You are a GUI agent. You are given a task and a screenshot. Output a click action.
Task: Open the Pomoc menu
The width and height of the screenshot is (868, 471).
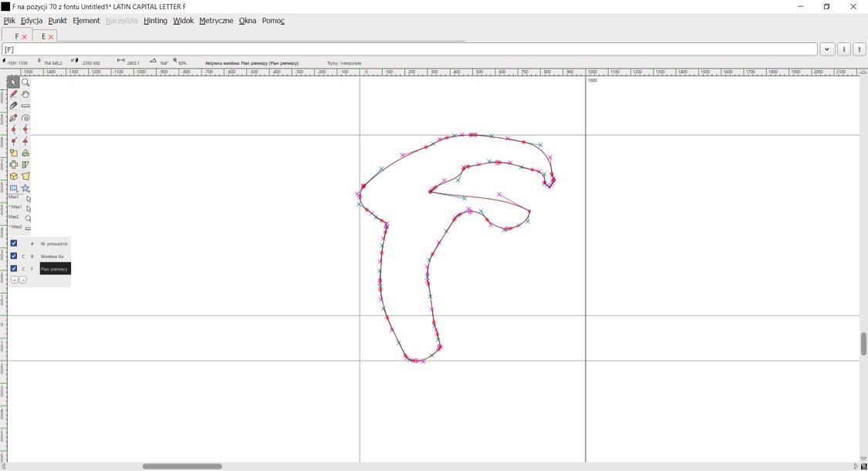click(x=273, y=21)
